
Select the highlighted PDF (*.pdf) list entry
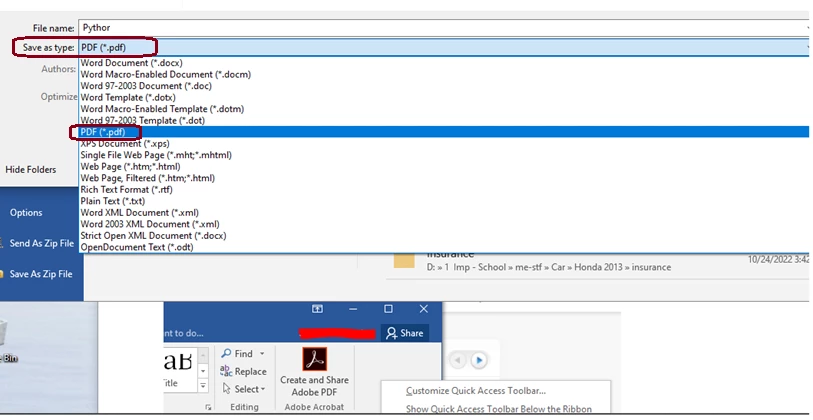444,132
